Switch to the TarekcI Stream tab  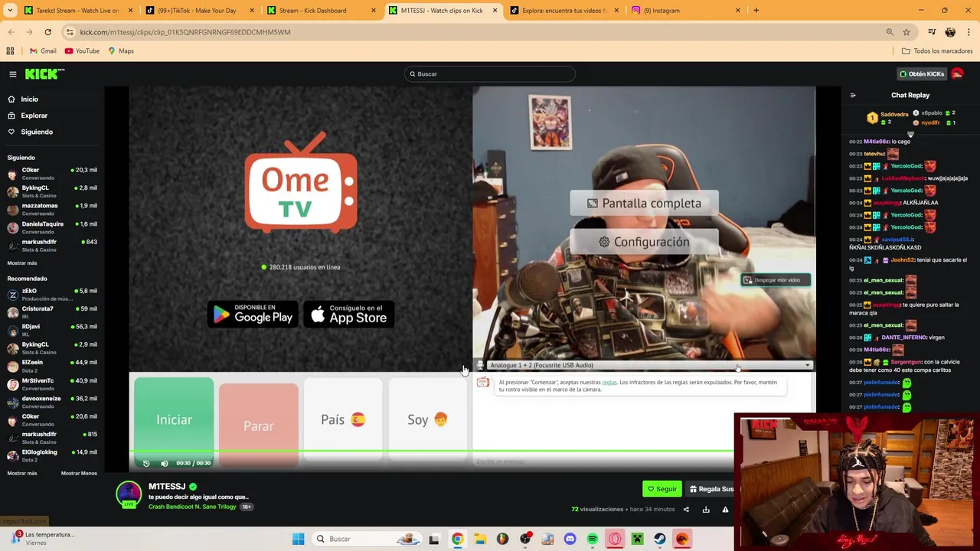coord(77,11)
